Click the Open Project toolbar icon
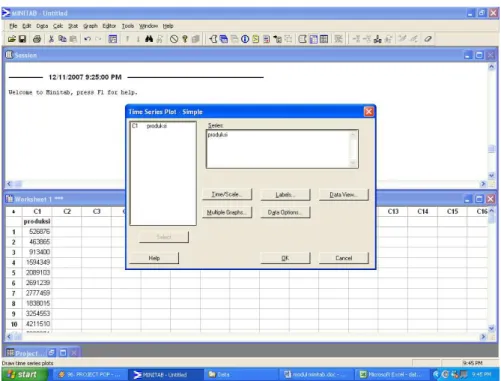Viewport: 501px width, 381px height. 12,39
